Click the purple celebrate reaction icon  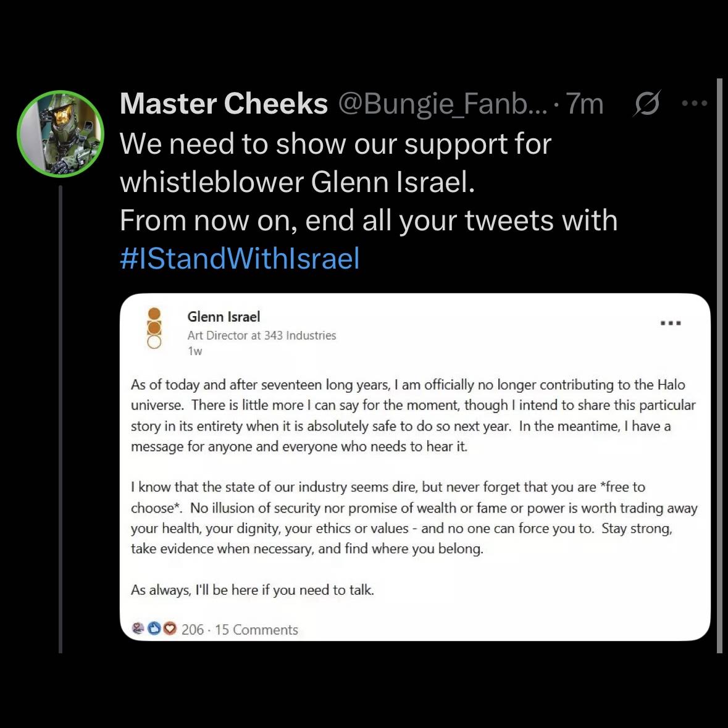coord(138,629)
